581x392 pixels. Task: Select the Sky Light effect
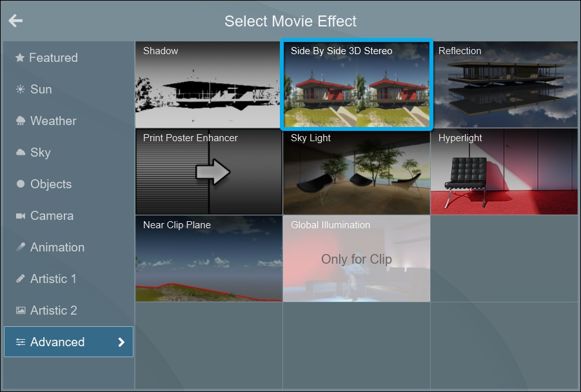357,172
